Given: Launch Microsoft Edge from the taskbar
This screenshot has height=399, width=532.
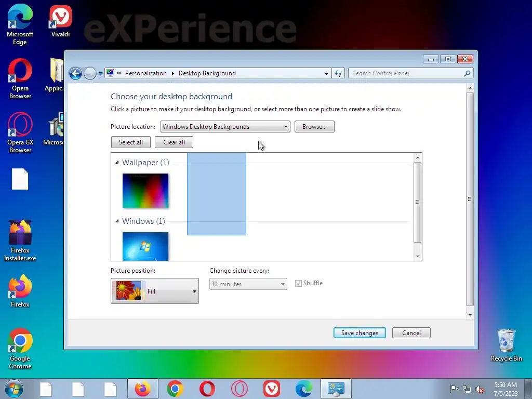Looking at the screenshot, I should pyautogui.click(x=303, y=389).
